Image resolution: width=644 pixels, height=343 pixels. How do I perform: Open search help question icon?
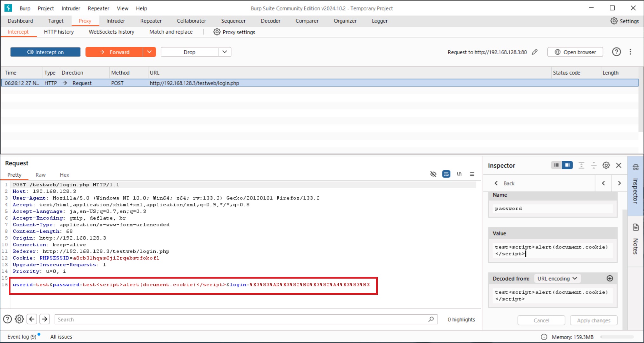7,319
